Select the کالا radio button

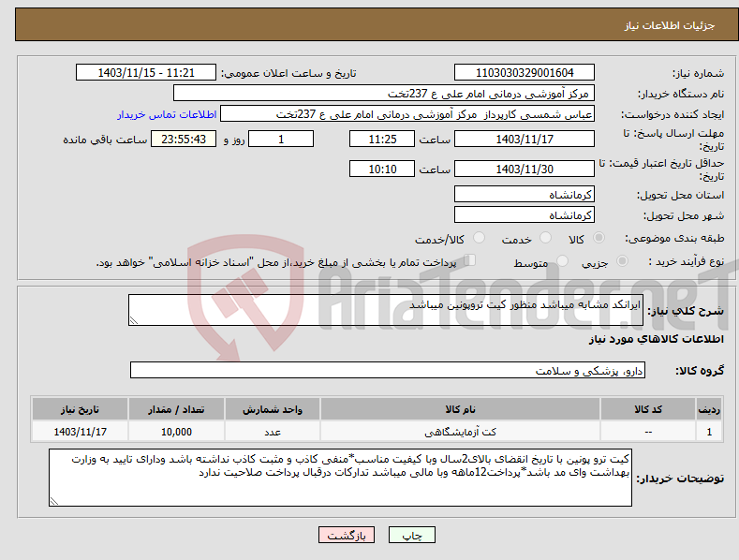(x=599, y=238)
